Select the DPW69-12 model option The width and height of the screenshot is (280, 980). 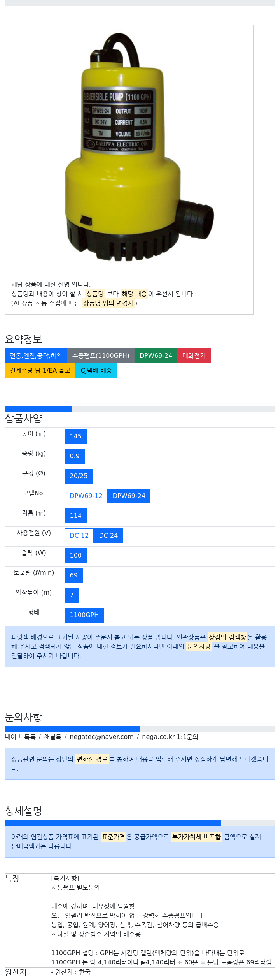pyautogui.click(x=86, y=496)
